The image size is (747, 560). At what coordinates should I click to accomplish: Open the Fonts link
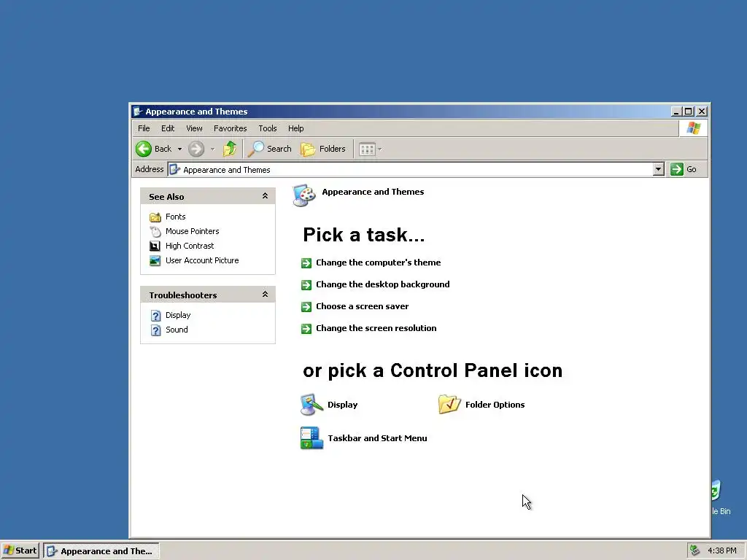click(x=175, y=217)
